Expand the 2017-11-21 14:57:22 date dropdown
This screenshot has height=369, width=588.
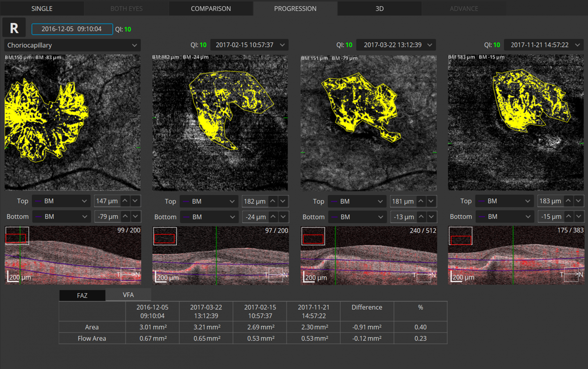click(544, 45)
